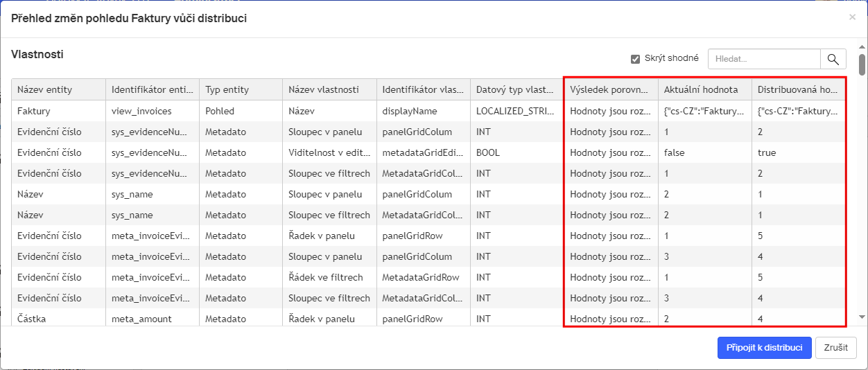Click the vertical scrollbar thumb
The height and width of the screenshot is (370, 868).
(x=862, y=64)
